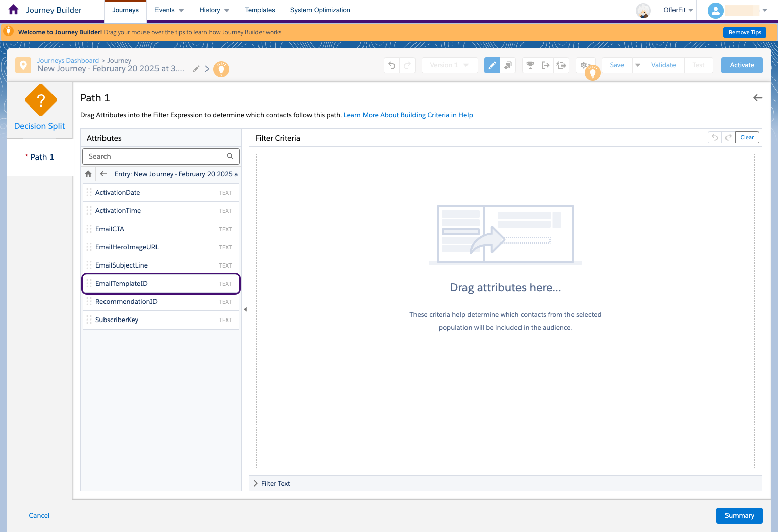Click the Remove Tips button
Screen dimensions: 778x532
(745, 32)
